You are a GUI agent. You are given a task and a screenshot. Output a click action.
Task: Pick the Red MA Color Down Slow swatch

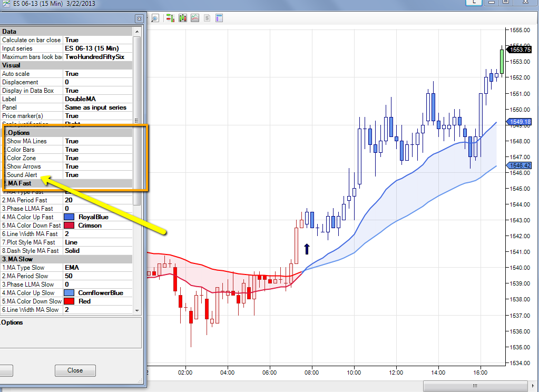[69, 301]
